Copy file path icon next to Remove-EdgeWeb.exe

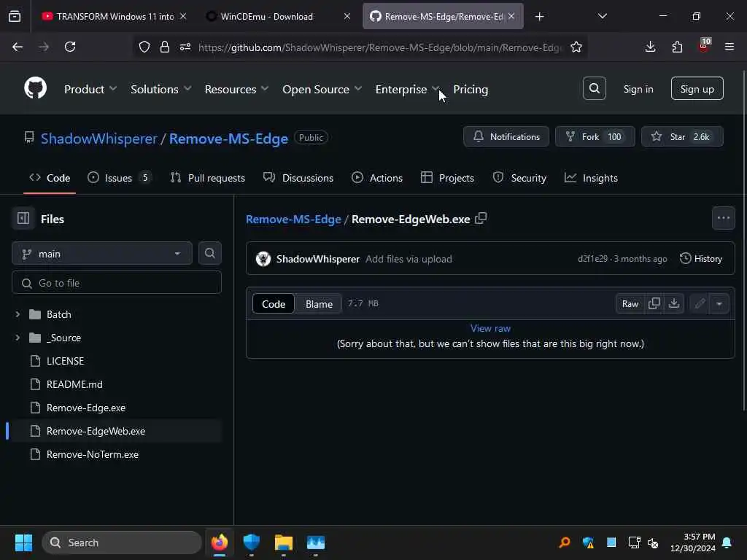coord(481,219)
